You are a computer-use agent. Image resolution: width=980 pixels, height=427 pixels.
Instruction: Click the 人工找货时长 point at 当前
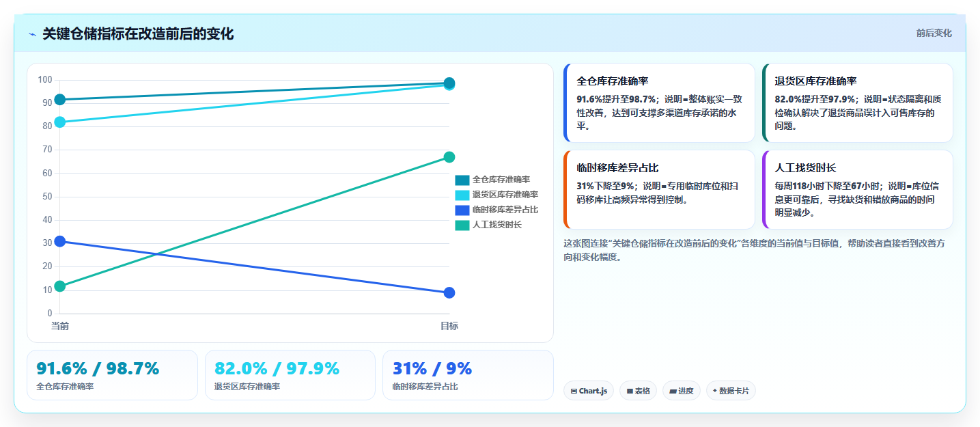[60, 286]
